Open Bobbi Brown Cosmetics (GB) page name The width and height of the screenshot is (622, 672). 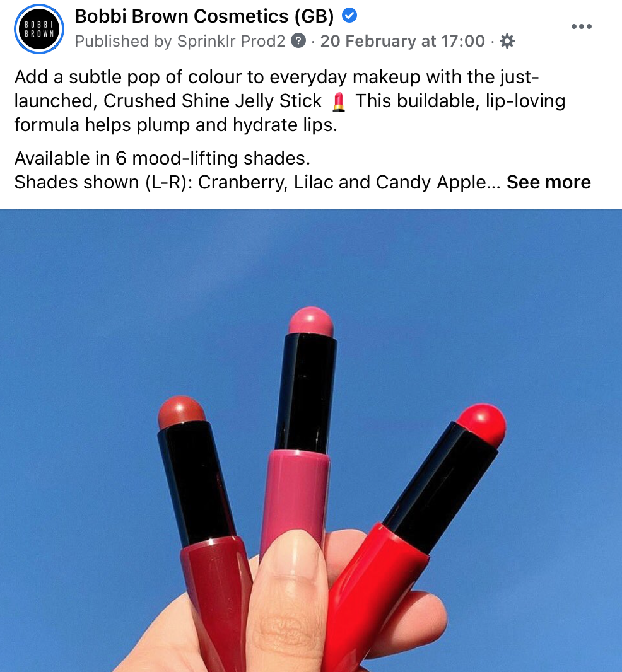click(x=204, y=16)
